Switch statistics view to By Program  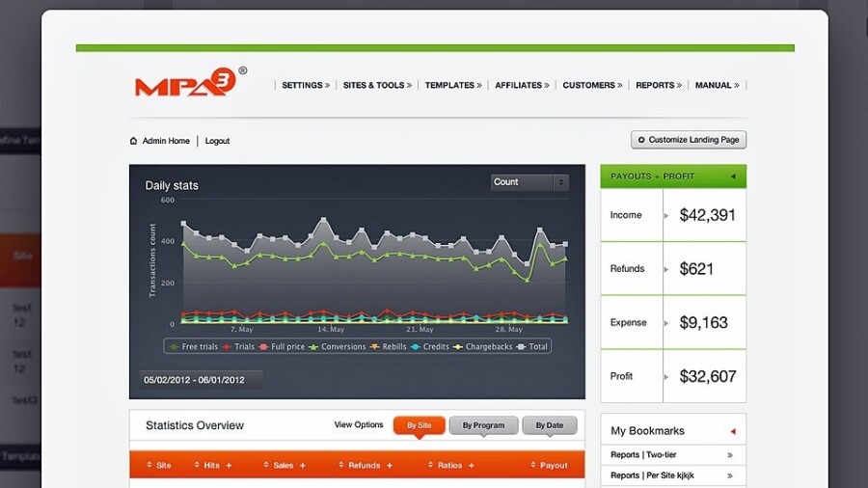tap(483, 425)
